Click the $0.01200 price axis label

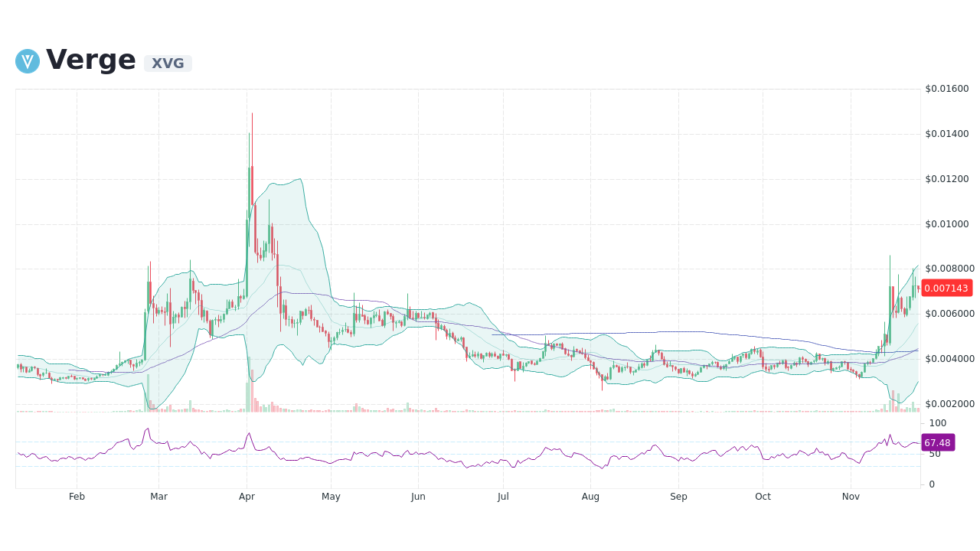coord(947,179)
